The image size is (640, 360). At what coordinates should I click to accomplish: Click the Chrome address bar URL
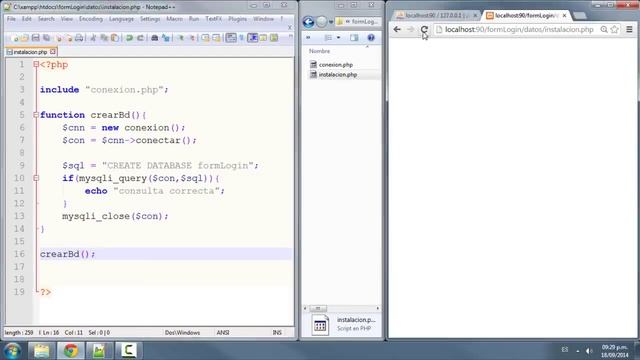pos(519,29)
